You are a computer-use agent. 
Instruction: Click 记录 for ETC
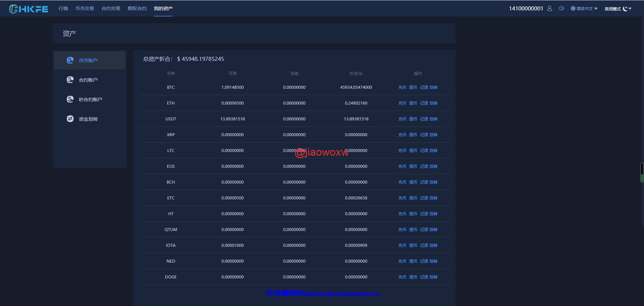(x=424, y=198)
